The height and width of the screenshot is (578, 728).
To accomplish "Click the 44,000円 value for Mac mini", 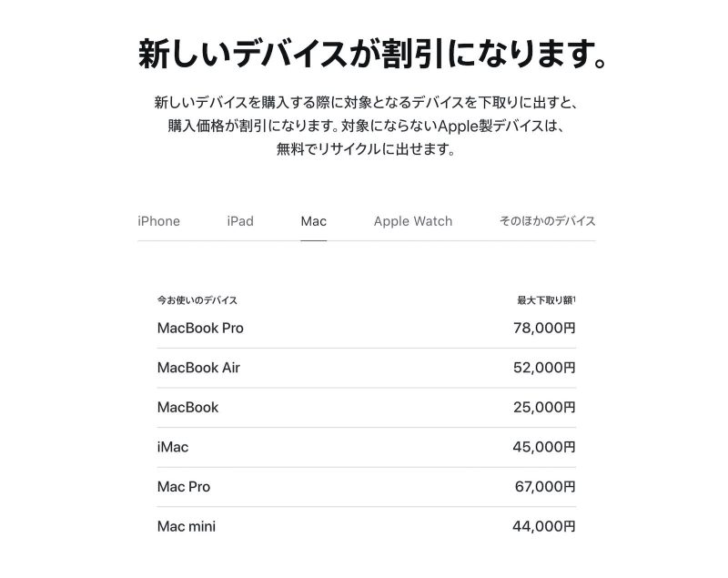I will pos(547,526).
